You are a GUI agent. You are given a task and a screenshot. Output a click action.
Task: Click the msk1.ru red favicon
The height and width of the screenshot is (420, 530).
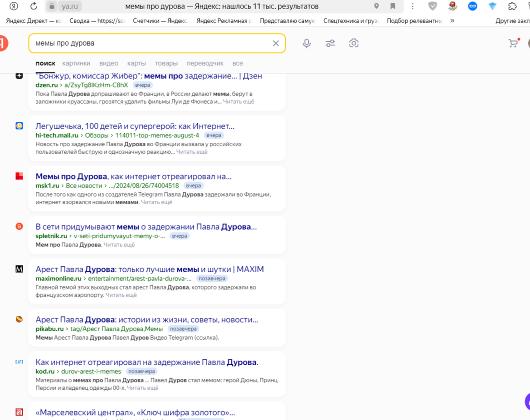click(x=19, y=176)
